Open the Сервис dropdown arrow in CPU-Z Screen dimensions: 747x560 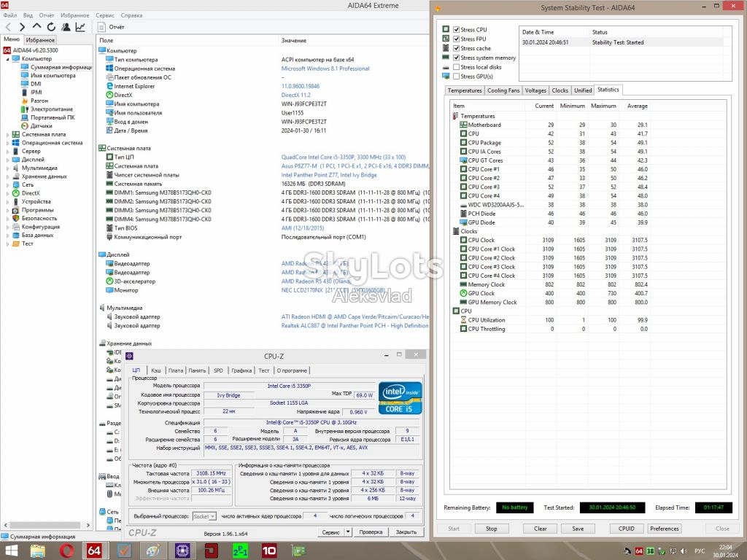(x=348, y=532)
